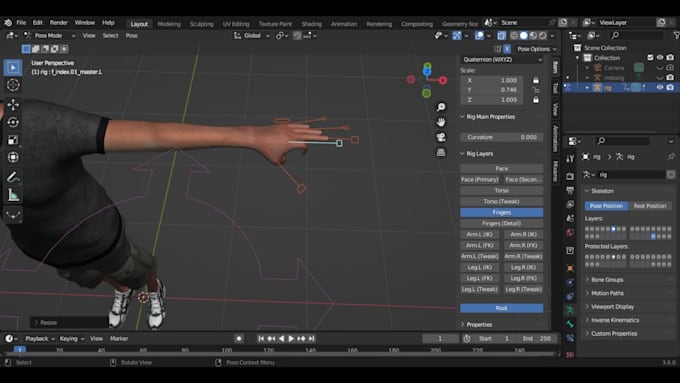The image size is (680, 383).
Task: Choose the Measure tool
Action: [x=13, y=195]
